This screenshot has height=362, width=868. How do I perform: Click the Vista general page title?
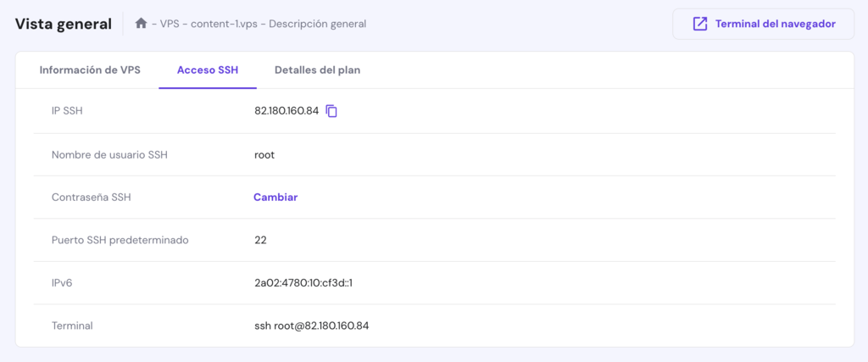click(63, 24)
